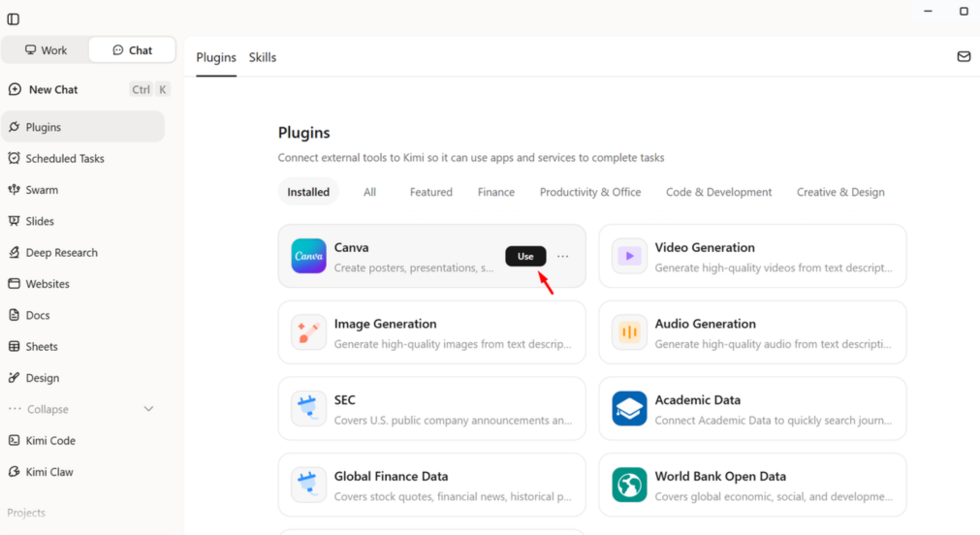980x535 pixels.
Task: Open the mail inbox icon
Action: pos(964,57)
